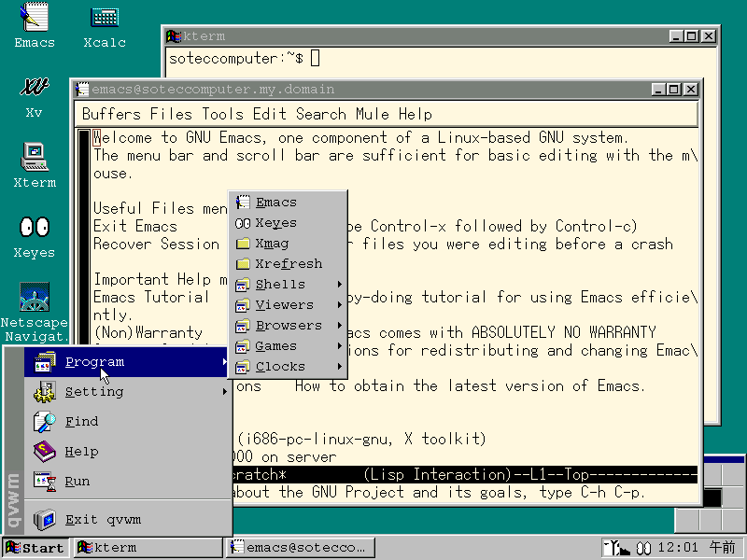Click the text '(Non)Warranty' in Emacs
This screenshot has width=747, height=560.
pyautogui.click(x=148, y=332)
